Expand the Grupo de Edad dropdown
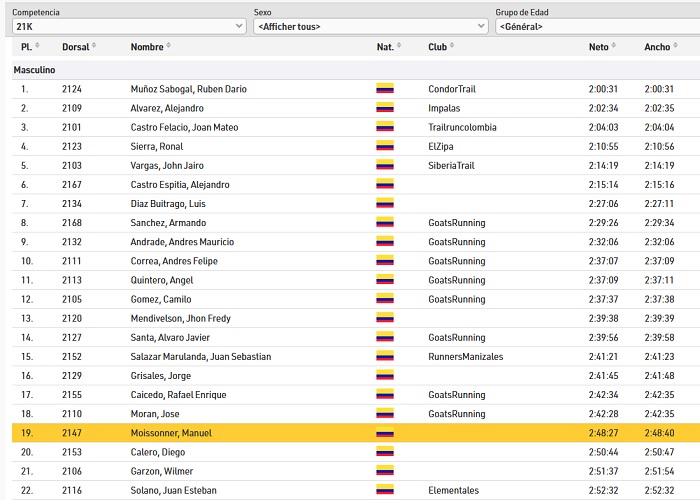This screenshot has height=500, width=700. [596, 26]
